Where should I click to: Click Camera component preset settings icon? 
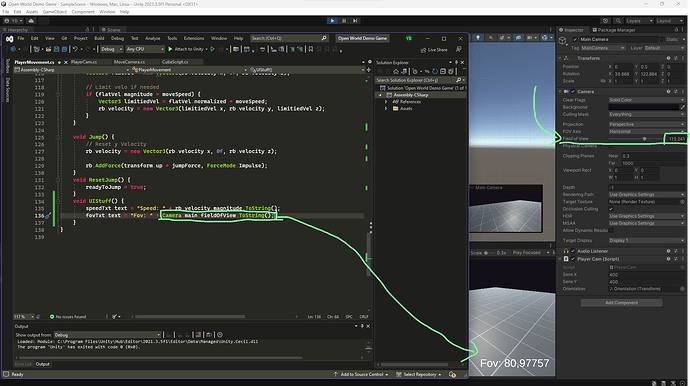click(675, 92)
